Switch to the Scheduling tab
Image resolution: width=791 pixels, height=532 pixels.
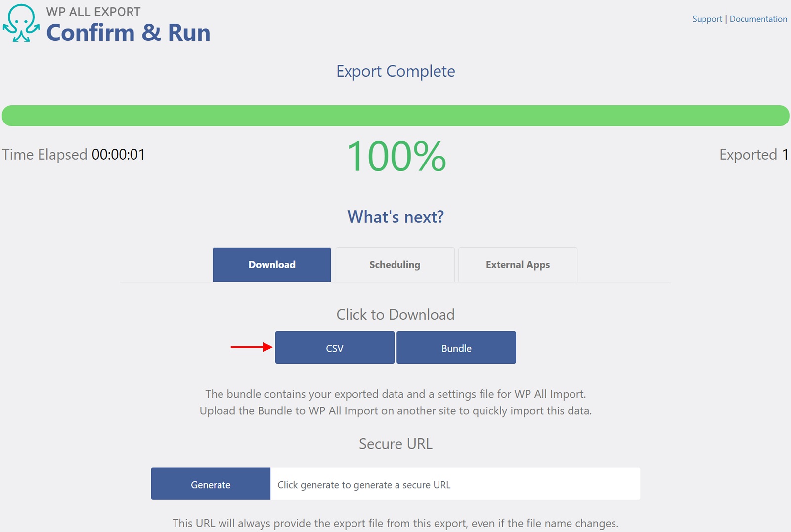coord(395,265)
